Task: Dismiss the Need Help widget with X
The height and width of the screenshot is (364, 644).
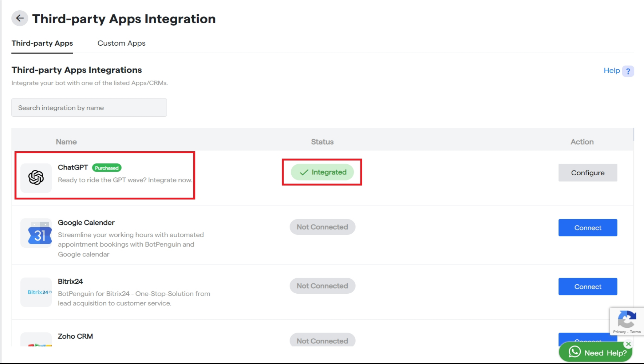Action: (x=628, y=344)
